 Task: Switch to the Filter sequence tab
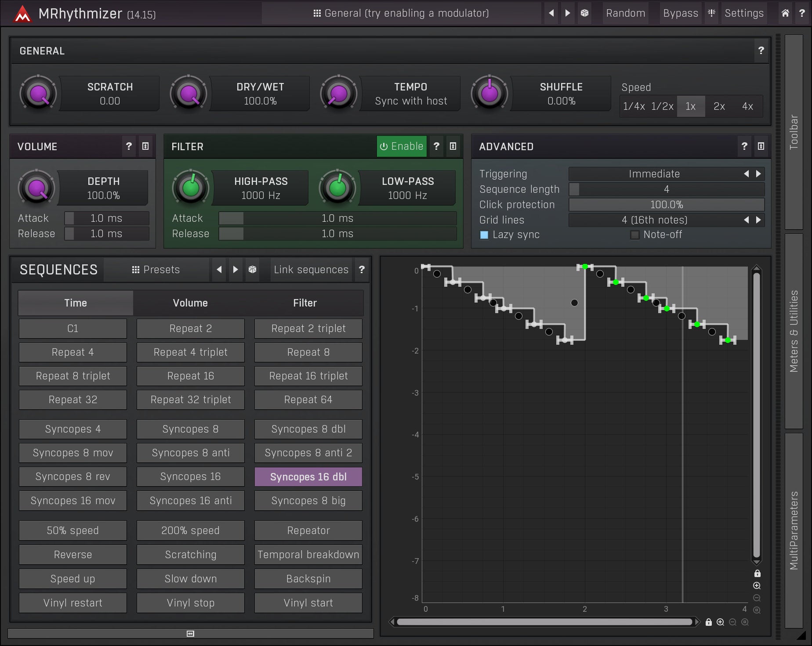point(305,303)
